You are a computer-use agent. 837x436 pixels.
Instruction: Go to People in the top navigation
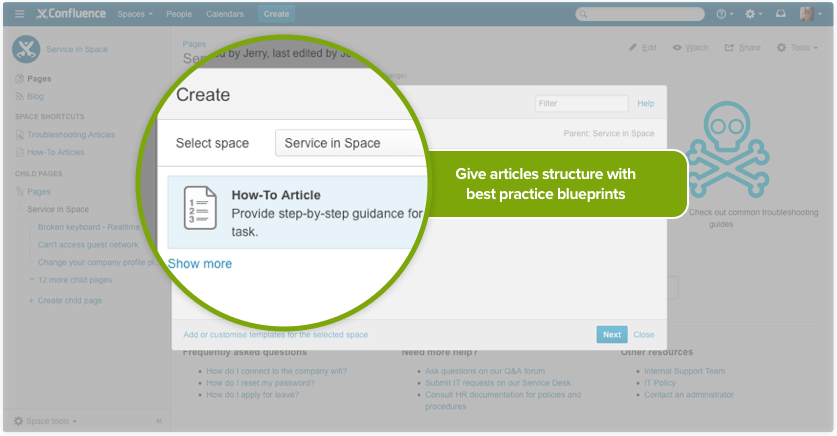point(179,14)
